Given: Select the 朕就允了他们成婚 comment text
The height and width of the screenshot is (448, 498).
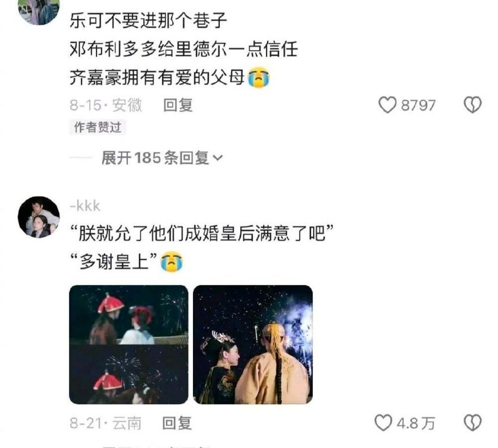Looking at the screenshot, I should point(201,234).
